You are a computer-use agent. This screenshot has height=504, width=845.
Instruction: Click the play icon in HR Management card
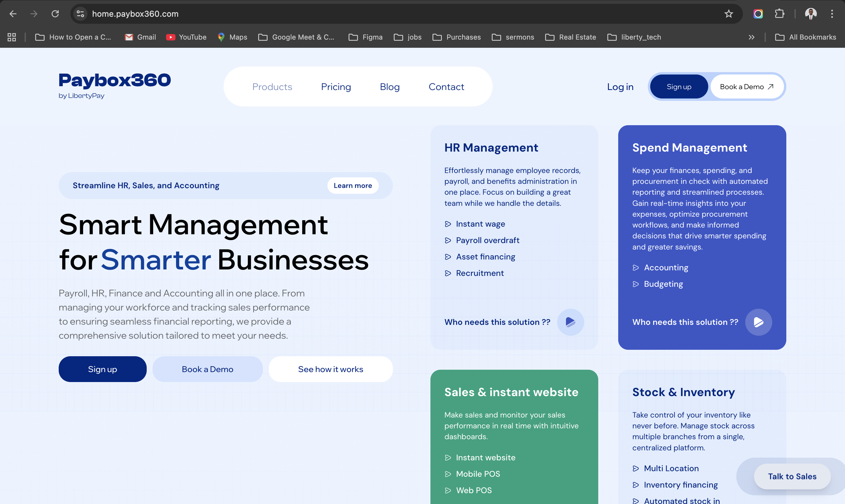[x=570, y=322]
